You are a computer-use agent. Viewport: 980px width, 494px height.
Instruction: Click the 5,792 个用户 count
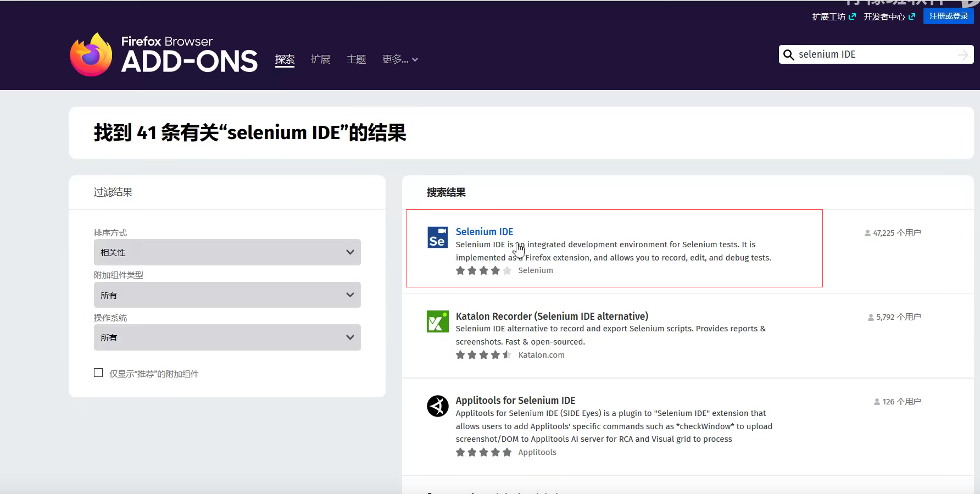[x=899, y=317]
